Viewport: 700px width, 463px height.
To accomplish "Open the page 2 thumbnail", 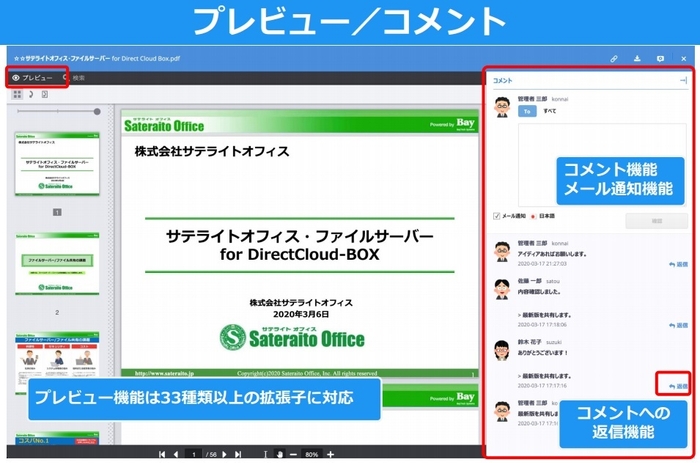I will (57, 263).
